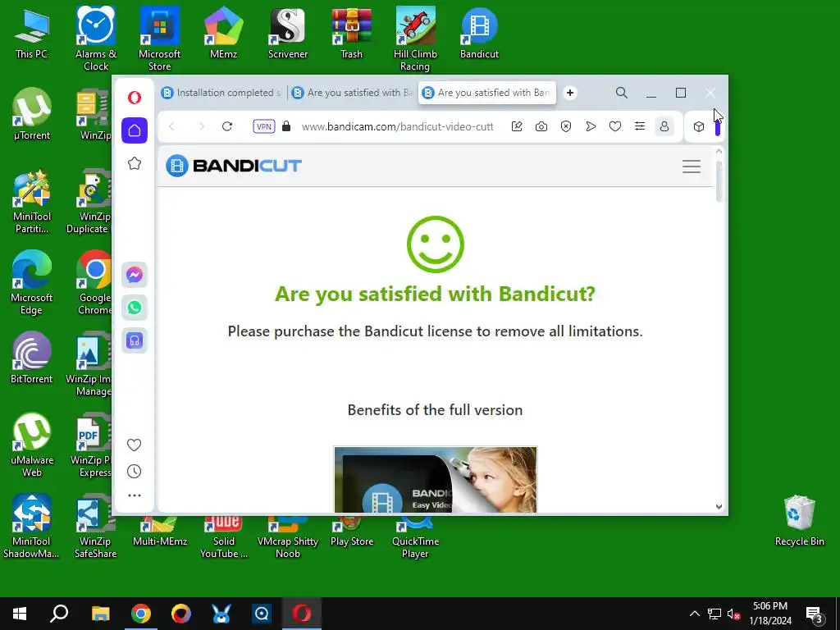
Task: Open the notifications action center
Action: point(815,614)
